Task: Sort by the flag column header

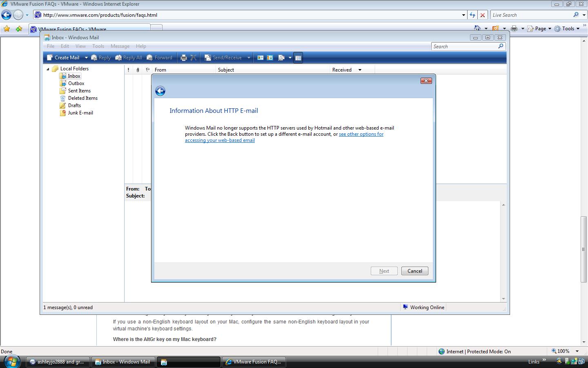Action: (x=147, y=70)
